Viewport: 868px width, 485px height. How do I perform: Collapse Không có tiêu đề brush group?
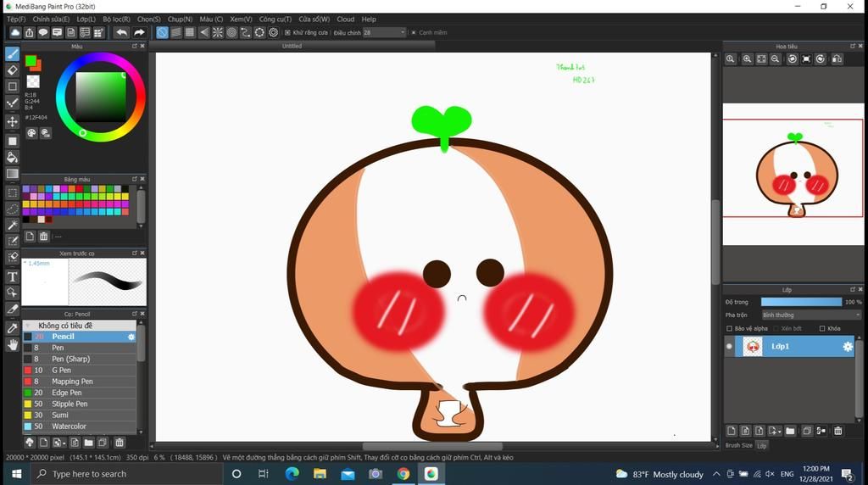pos(28,326)
